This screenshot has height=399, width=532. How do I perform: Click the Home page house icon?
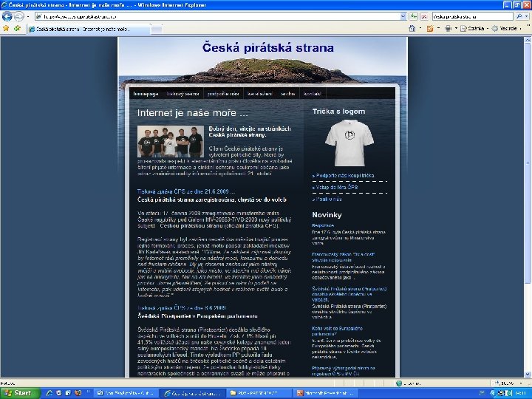tap(412, 29)
